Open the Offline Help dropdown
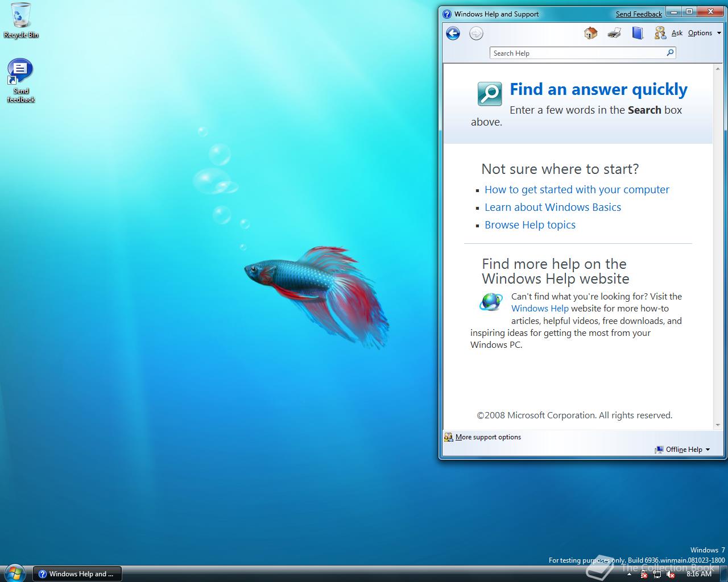 pyautogui.click(x=682, y=450)
